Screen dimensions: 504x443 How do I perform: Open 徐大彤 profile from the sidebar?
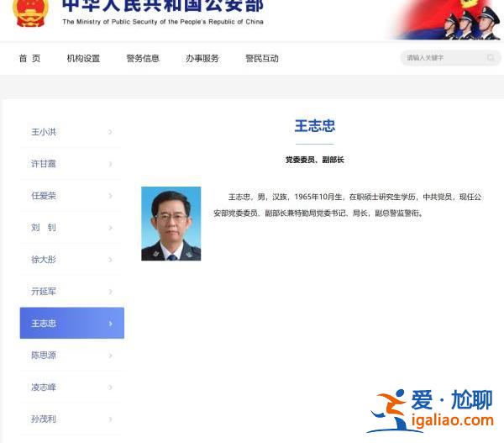[44, 260]
